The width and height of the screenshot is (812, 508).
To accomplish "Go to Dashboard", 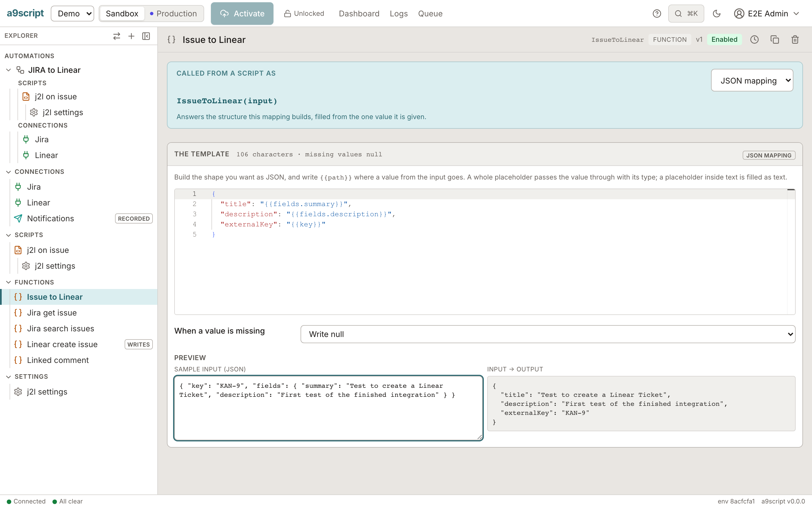I will 359,14.
